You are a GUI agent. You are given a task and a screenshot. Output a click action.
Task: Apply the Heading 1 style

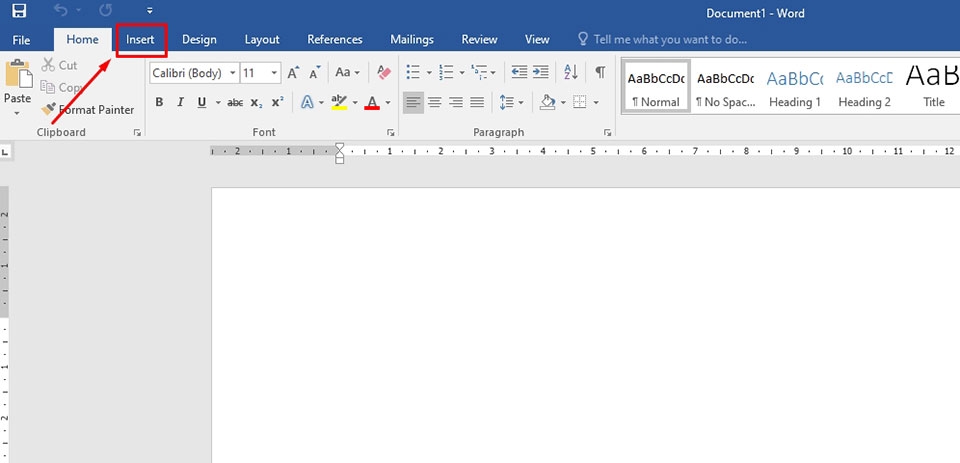click(x=795, y=86)
